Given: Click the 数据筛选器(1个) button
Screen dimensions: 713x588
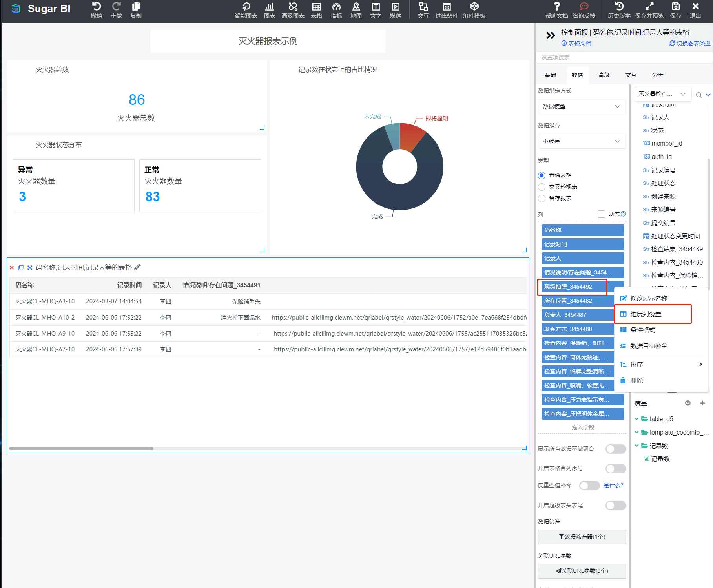Looking at the screenshot, I should tap(582, 537).
